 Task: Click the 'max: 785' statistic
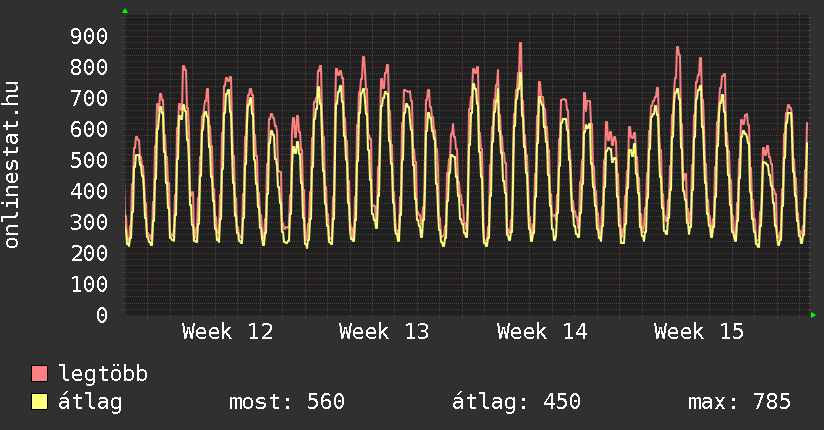pos(739,402)
